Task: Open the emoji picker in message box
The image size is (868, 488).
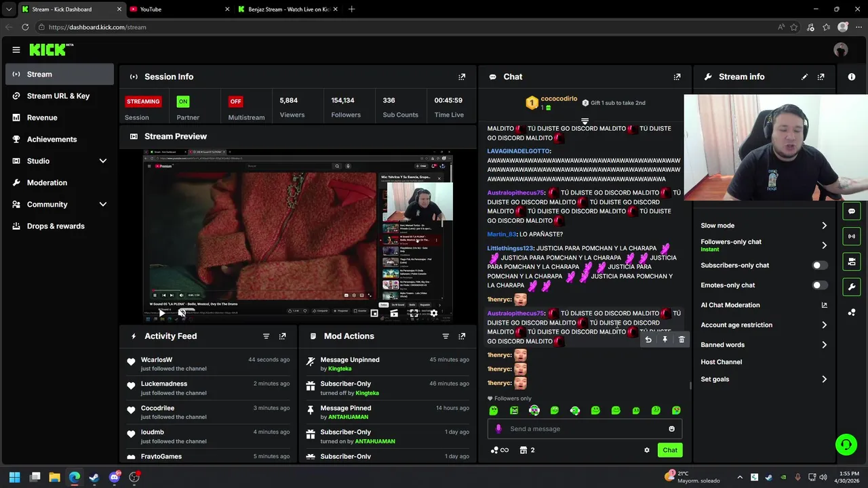Action: pyautogui.click(x=671, y=428)
